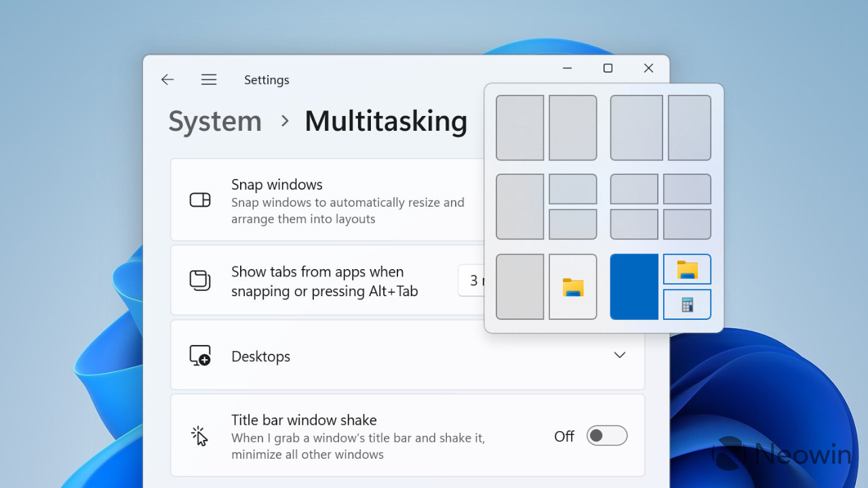Open the navigation hamburger menu
The width and height of the screenshot is (868, 488).
(x=209, y=79)
